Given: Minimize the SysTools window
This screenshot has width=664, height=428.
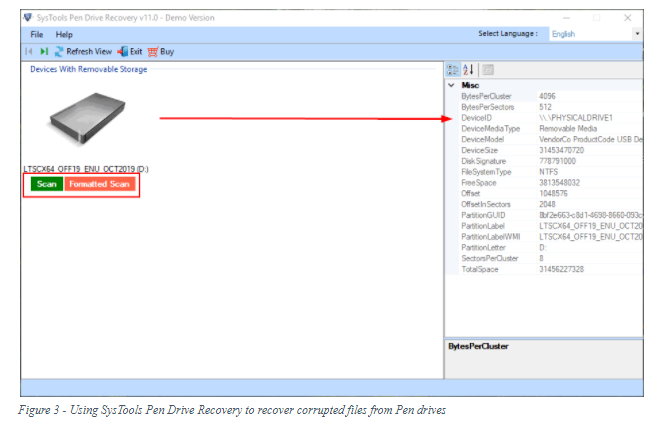Looking at the screenshot, I should tap(566, 18).
